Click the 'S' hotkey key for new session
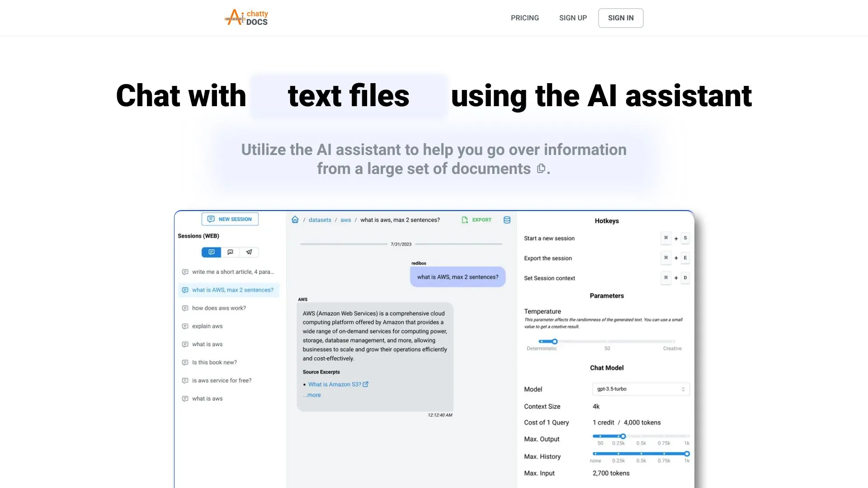This screenshot has width=868, height=488. pos(685,238)
